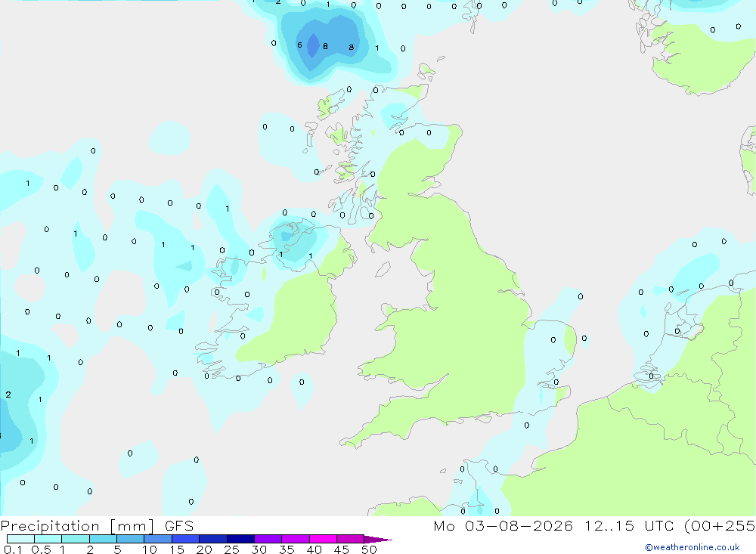Select the 'Precipitation [mm] GFS' title text

click(x=97, y=526)
